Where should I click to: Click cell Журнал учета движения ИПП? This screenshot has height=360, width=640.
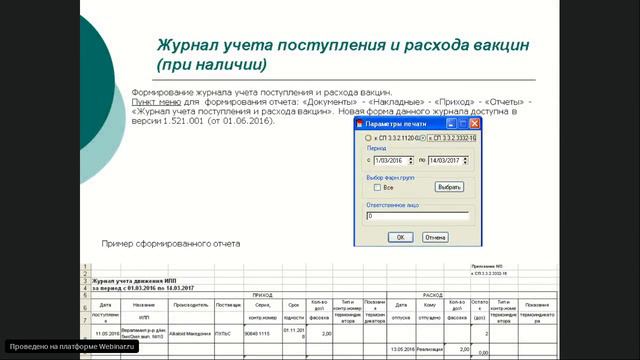134,281
